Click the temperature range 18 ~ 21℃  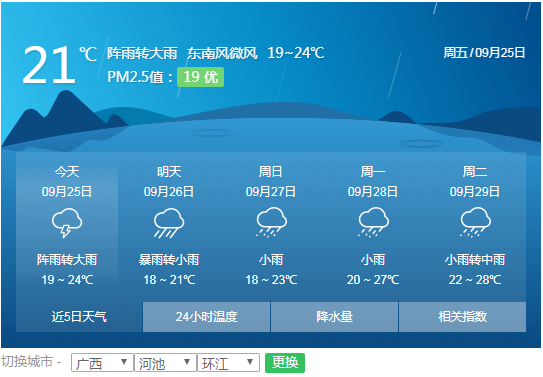click(169, 280)
